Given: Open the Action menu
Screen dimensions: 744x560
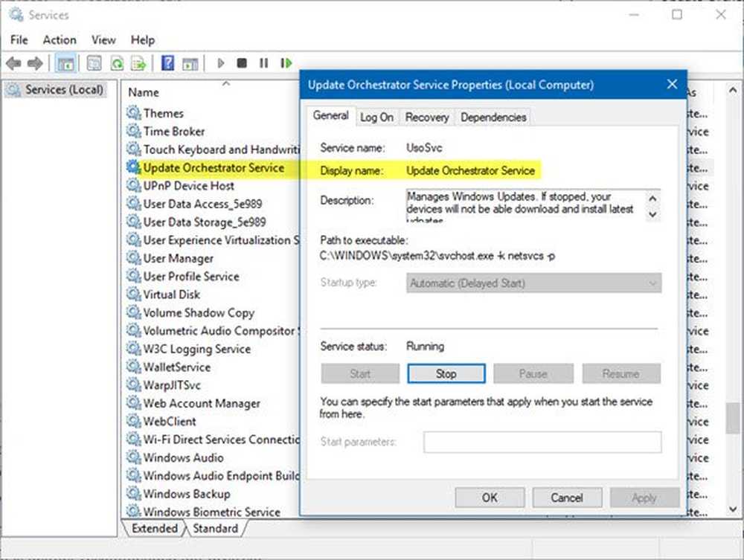Looking at the screenshot, I should tap(59, 39).
